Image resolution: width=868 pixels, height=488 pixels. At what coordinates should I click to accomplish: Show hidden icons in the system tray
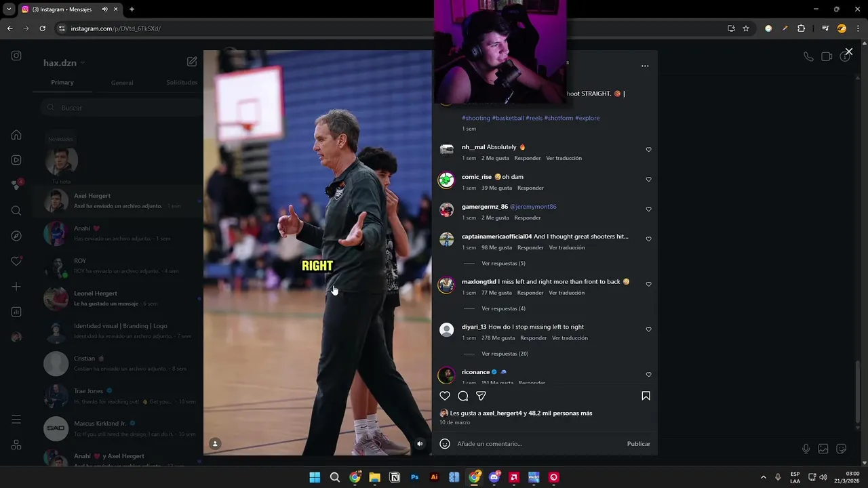click(x=763, y=477)
